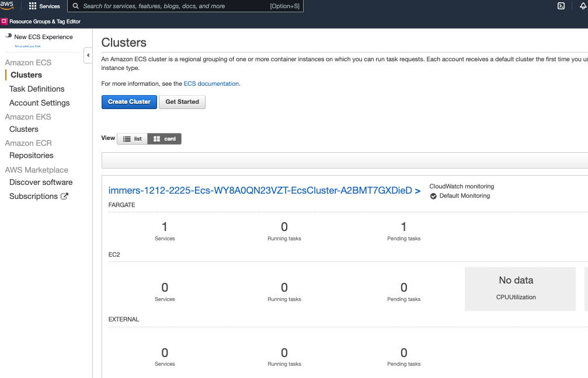The image size is (588, 378).
Task: Click the No data CPUUtilization tile
Action: [x=520, y=289]
